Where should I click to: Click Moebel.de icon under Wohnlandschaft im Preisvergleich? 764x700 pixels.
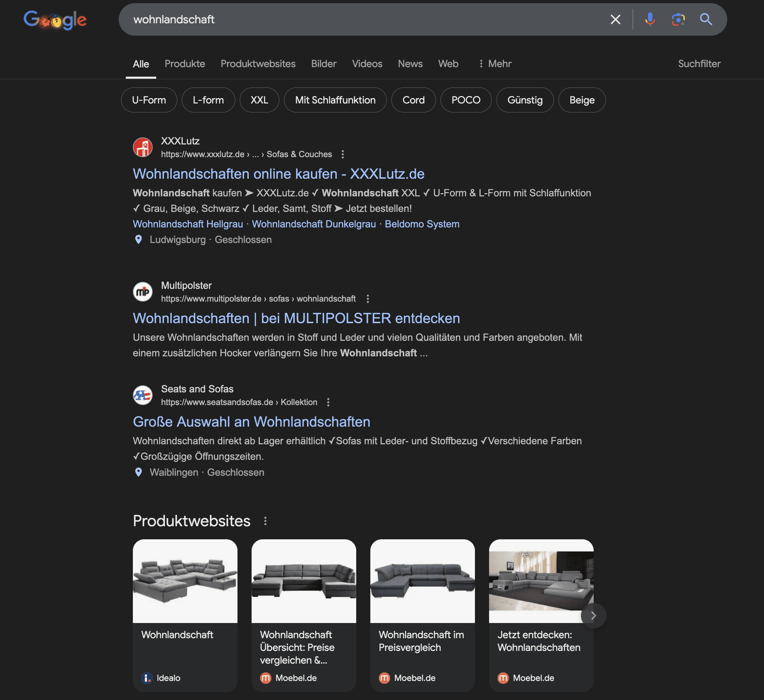point(384,678)
